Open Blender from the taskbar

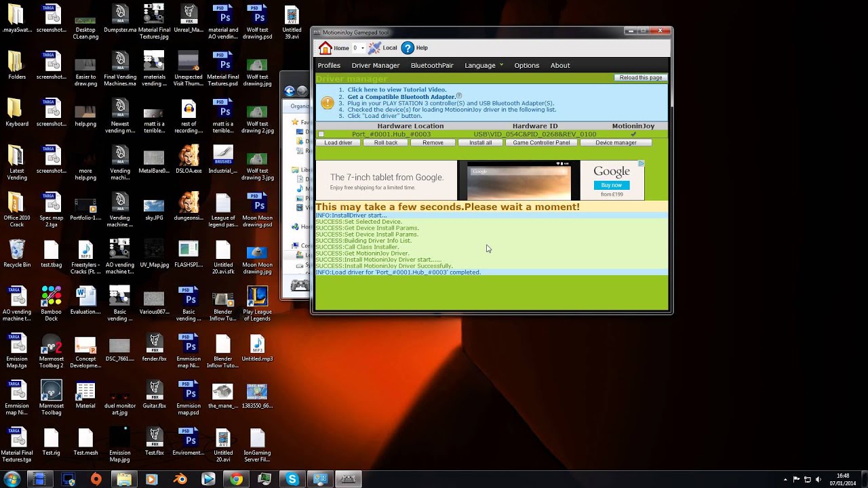click(x=180, y=479)
